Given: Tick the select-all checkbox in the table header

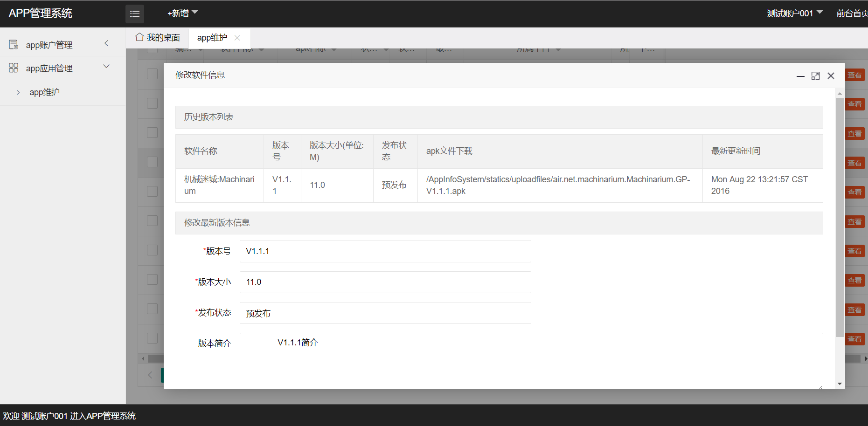Looking at the screenshot, I should pyautogui.click(x=152, y=50).
